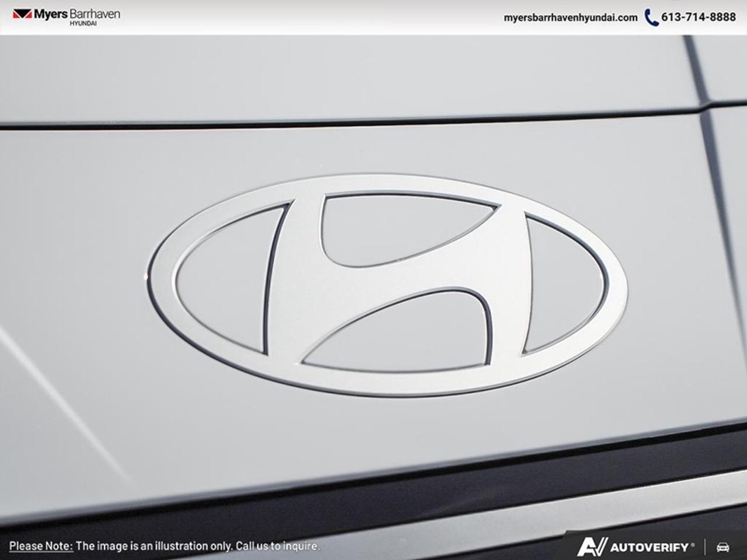This screenshot has height=560, width=747.
Task: Open the myersbarrhavenhyundai.com website link
Action: (570, 17)
